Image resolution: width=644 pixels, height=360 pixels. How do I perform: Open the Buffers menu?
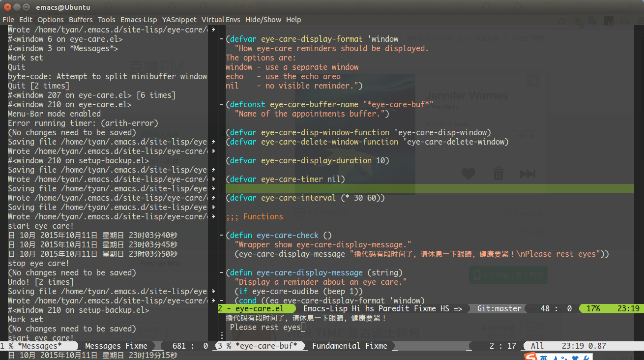coord(81,20)
